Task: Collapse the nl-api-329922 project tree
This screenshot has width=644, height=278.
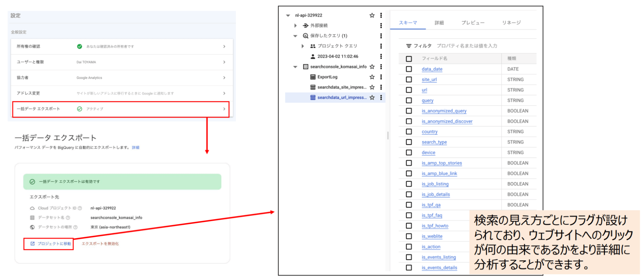Action: (288, 15)
